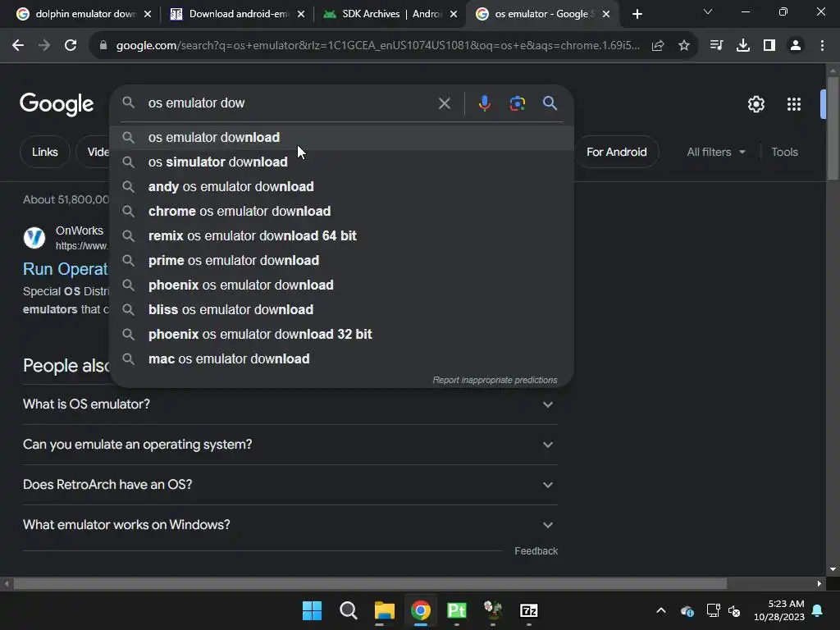This screenshot has height=630, width=840.
Task: Open Windows taskbar search
Action: (x=348, y=610)
